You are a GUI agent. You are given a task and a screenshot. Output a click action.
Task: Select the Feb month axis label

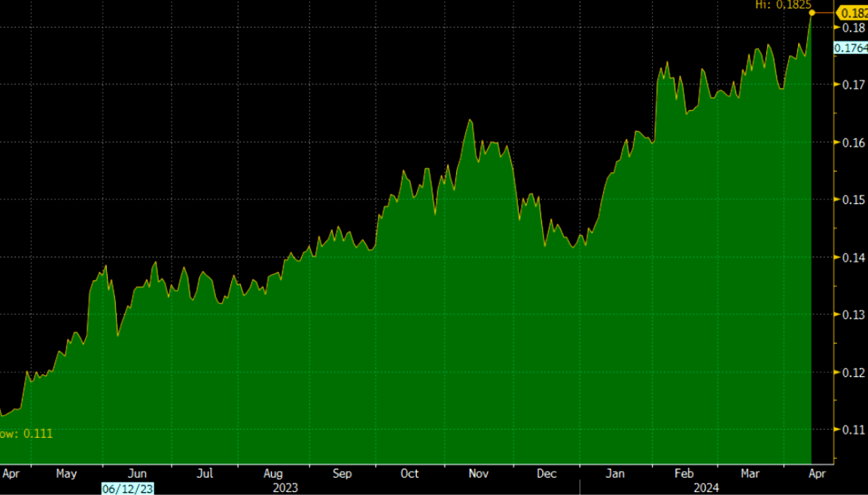683,474
